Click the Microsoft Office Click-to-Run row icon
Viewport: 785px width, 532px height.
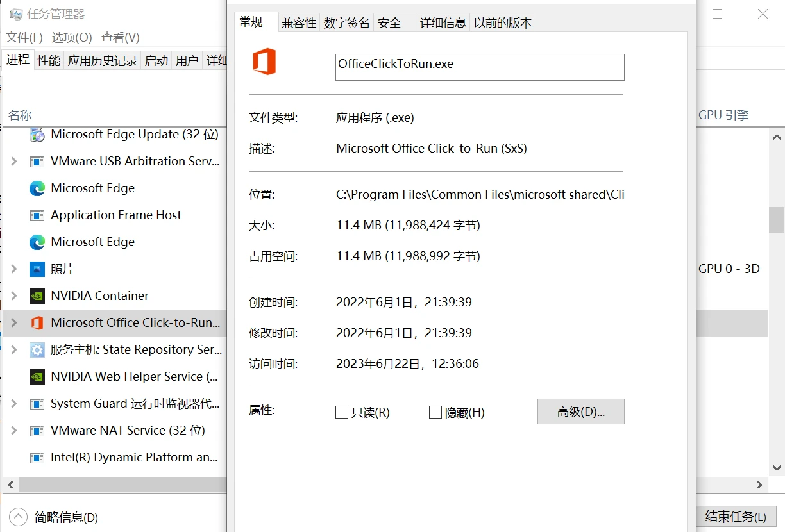[37, 323]
